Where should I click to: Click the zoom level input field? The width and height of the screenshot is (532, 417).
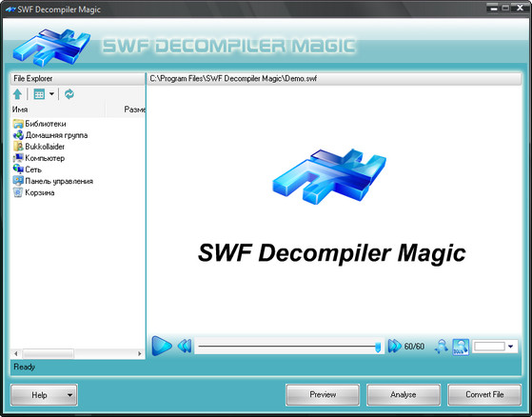(x=489, y=347)
